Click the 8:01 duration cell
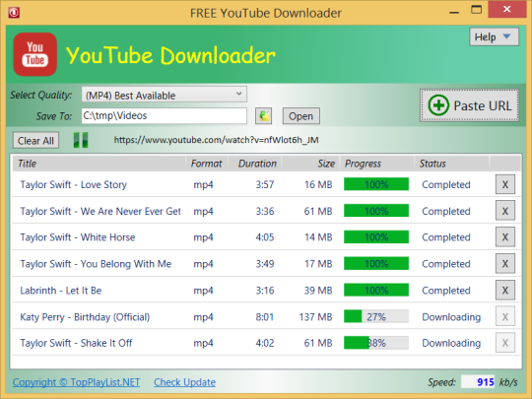 265,317
